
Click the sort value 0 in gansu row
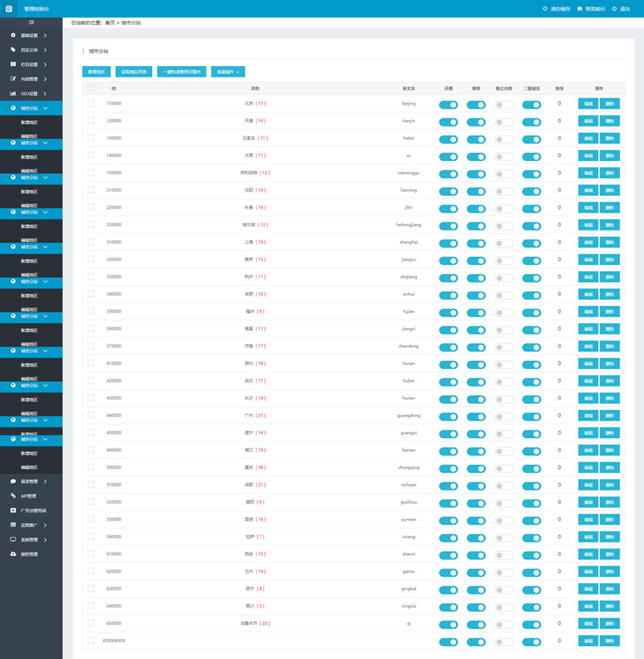pos(559,571)
